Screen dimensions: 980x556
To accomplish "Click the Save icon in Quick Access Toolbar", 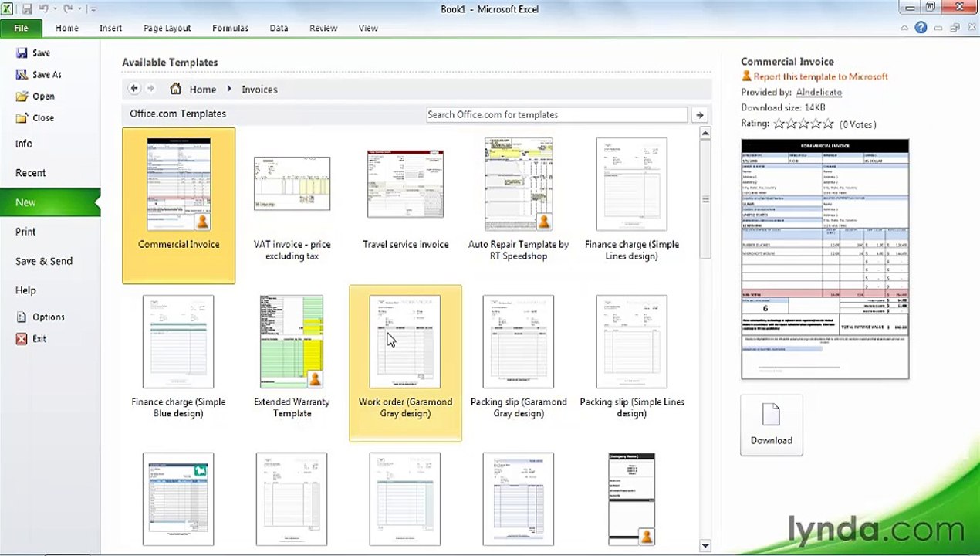I will pos(27,9).
